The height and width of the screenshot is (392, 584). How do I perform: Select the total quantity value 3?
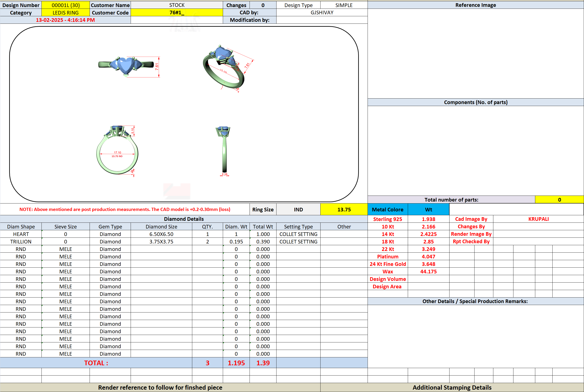(207, 363)
